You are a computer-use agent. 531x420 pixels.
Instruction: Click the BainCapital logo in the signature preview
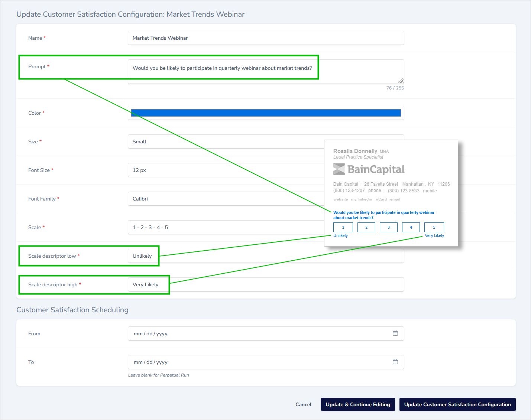click(x=369, y=169)
